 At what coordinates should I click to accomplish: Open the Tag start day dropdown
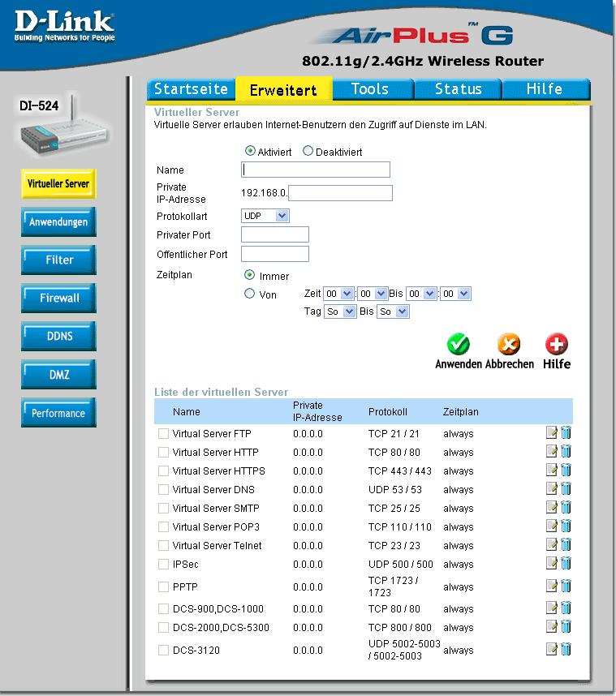click(x=340, y=311)
